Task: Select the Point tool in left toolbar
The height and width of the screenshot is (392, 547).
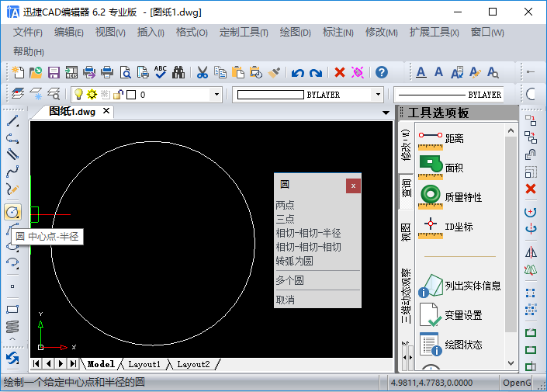Action: (12, 286)
